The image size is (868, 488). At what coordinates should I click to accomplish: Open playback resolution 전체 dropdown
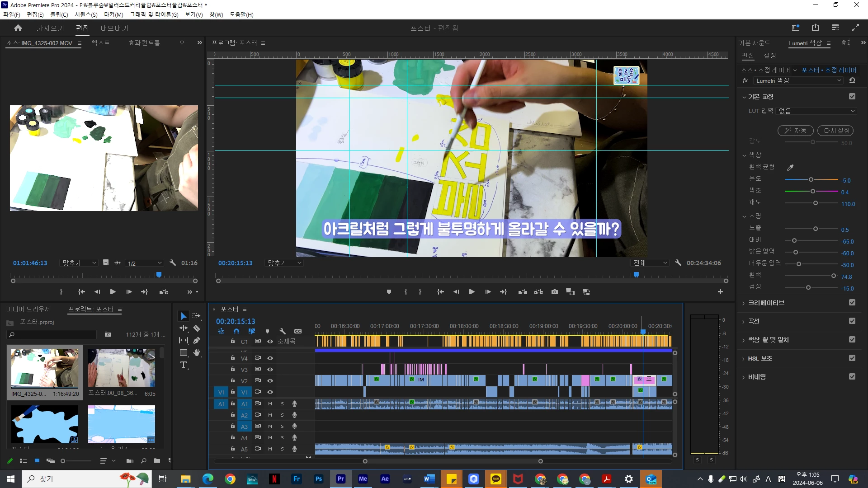tap(650, 263)
